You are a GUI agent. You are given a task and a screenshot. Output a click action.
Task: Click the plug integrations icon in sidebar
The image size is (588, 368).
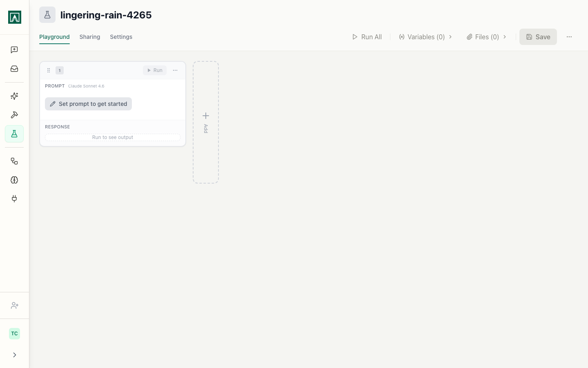coord(14,199)
